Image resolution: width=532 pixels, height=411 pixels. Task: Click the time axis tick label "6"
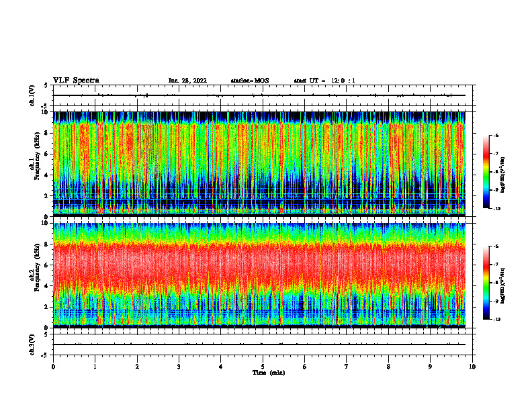pyautogui.click(x=304, y=367)
